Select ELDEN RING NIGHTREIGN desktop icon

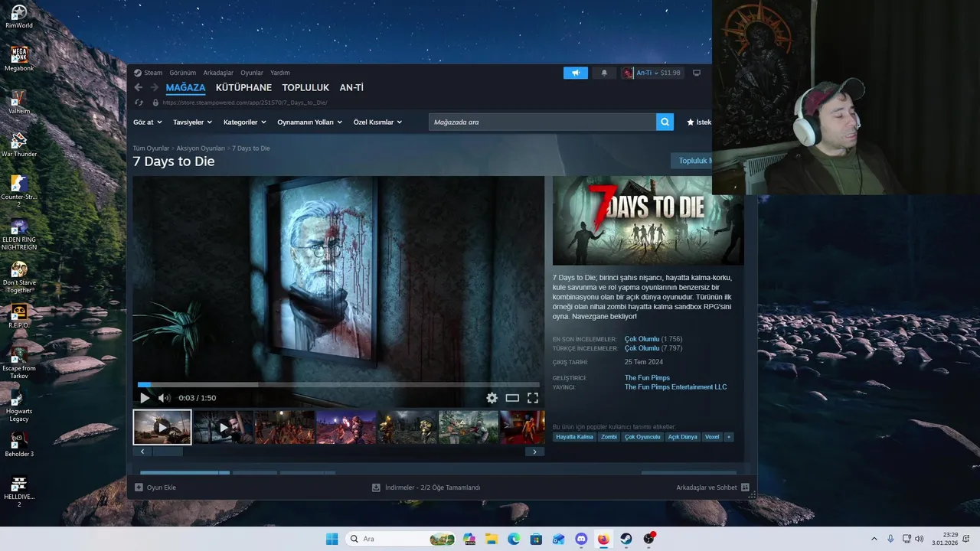point(19,233)
